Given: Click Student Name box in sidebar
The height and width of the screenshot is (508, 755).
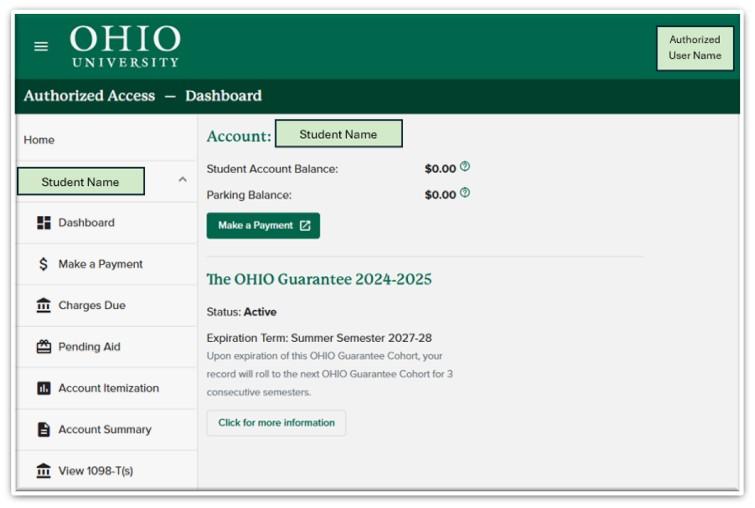Looking at the screenshot, I should coord(81,182).
